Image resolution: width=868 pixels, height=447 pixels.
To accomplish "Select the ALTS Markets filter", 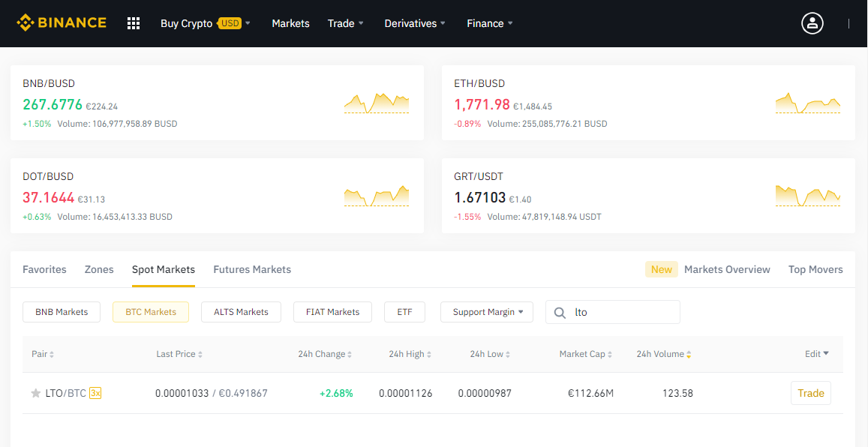I will coord(241,312).
